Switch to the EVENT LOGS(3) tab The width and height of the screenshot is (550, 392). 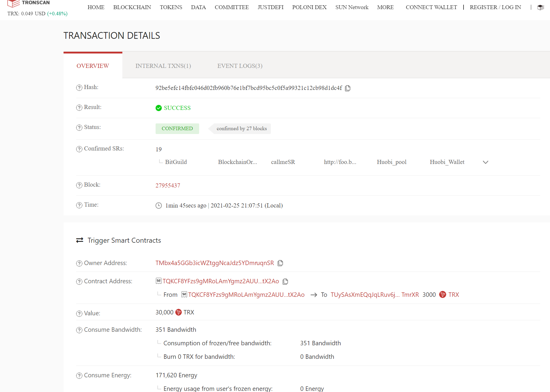pos(240,66)
